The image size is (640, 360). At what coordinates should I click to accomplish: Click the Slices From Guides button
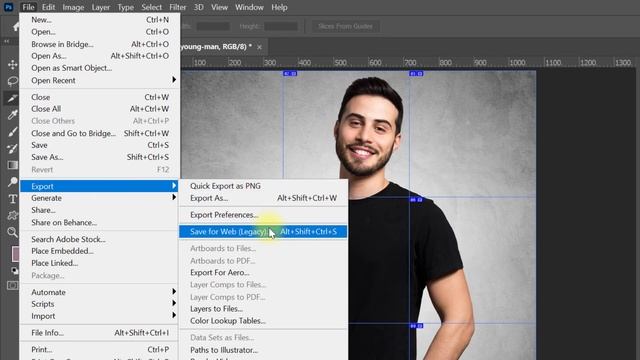pyautogui.click(x=345, y=27)
